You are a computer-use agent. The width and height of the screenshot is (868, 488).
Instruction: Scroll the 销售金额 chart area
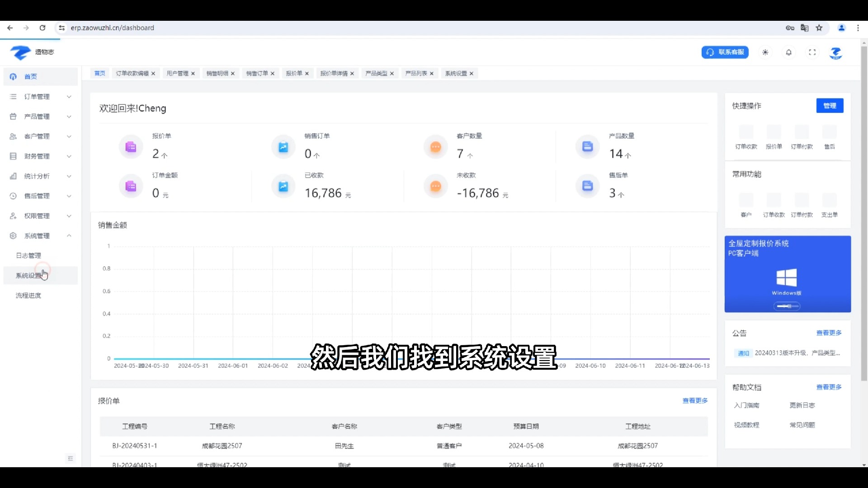click(406, 298)
